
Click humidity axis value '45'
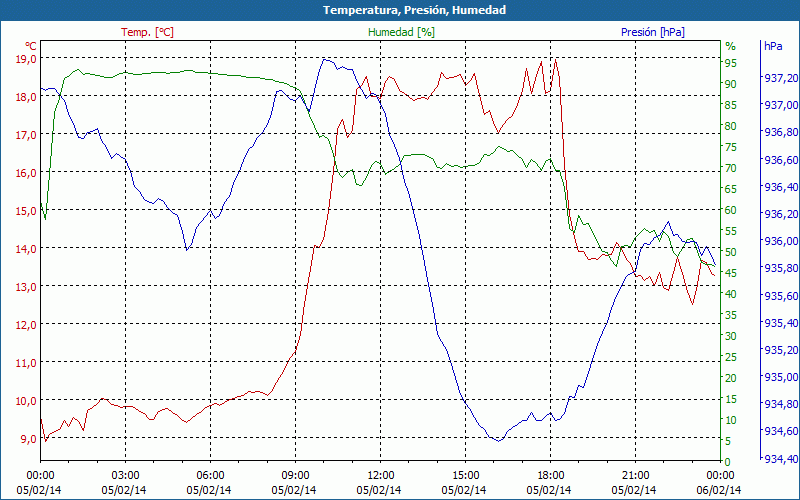point(731,273)
